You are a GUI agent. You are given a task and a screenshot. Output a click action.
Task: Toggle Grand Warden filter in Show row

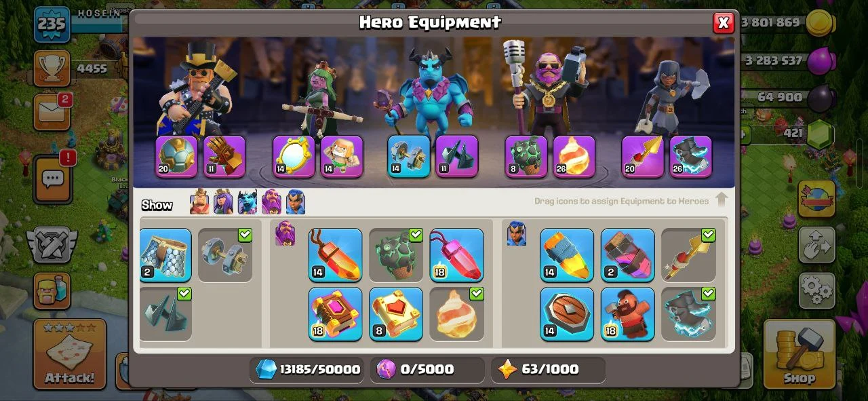tap(271, 202)
